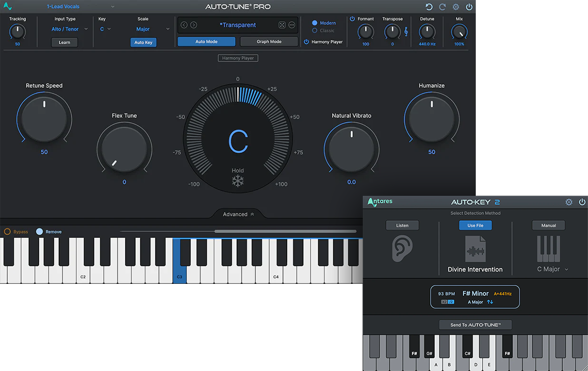Image resolution: width=588 pixels, height=371 pixels.
Task: Choose the Manual detection method
Action: point(548,225)
